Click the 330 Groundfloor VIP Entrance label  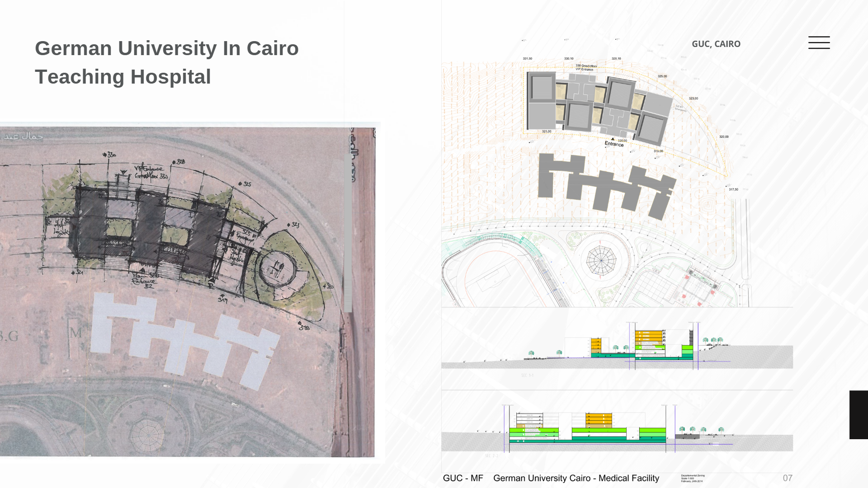586,67
